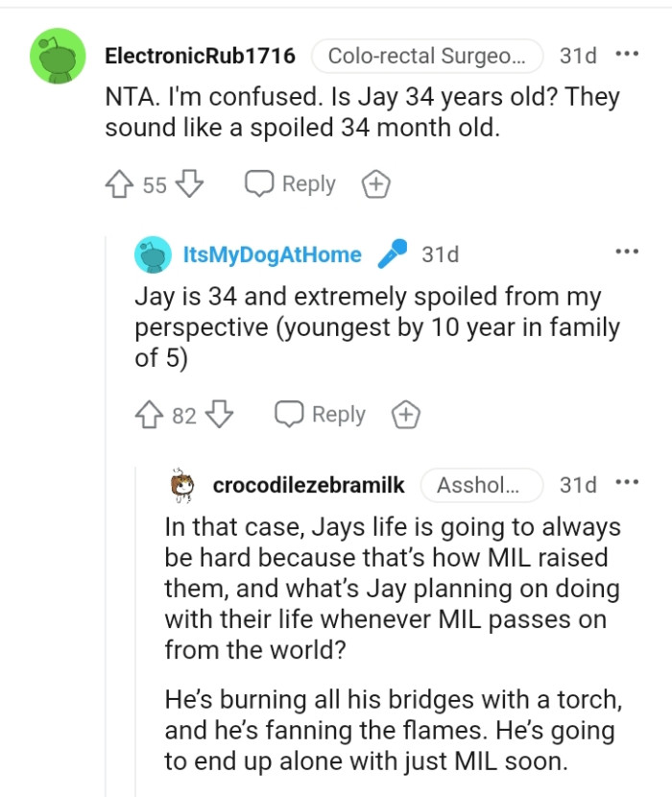Open options menu for ItsMyDogAtHome's reply

click(x=627, y=253)
